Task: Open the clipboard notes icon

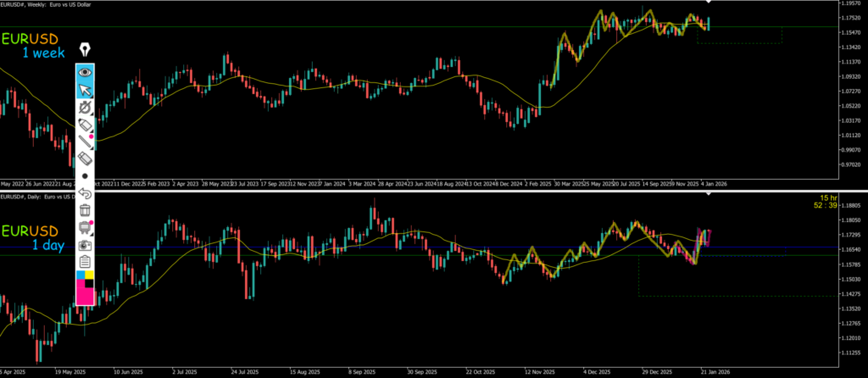Action: coord(86,261)
